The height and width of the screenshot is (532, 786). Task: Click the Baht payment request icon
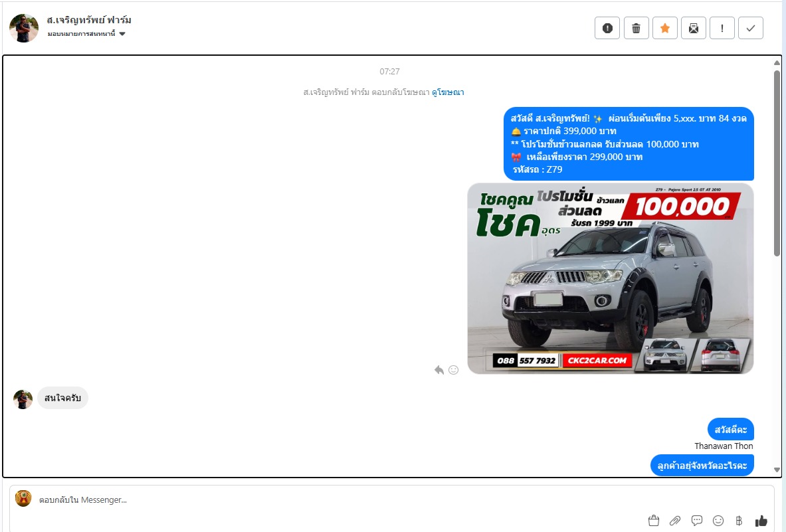[739, 520]
